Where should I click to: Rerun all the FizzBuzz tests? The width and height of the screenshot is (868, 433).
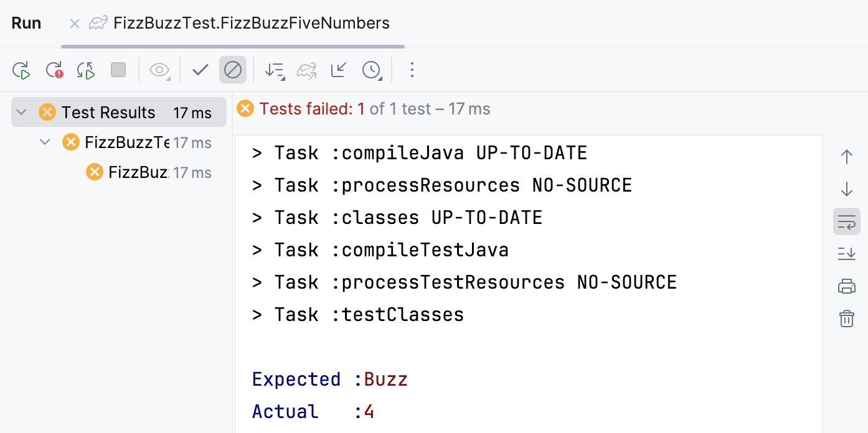click(x=21, y=70)
